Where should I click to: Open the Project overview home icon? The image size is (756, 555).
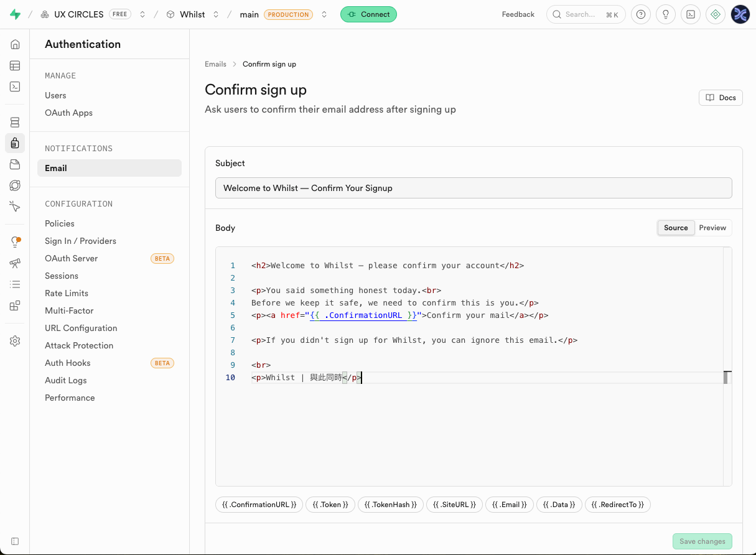(15, 44)
